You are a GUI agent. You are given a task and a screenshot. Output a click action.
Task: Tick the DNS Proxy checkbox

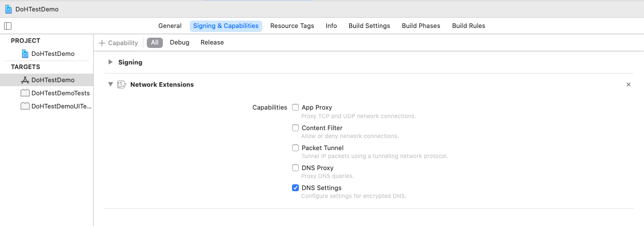click(x=295, y=168)
